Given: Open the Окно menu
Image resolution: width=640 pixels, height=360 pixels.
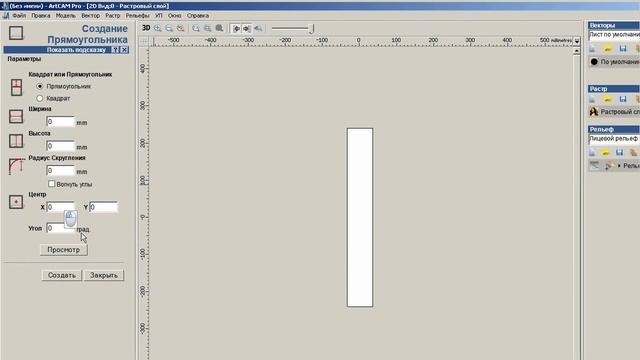Looking at the screenshot, I should pos(175,16).
